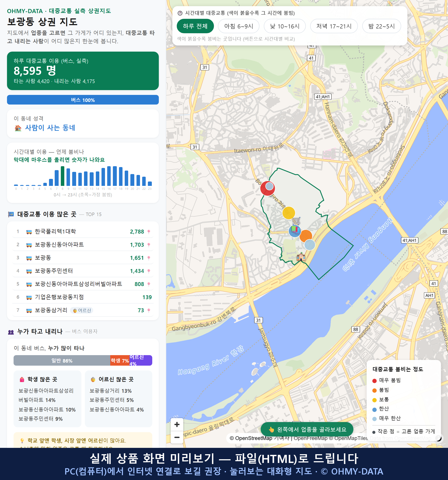Click the bus icon in the 기업은행보광동지점 row
Viewport: 448px width, 480px height.
coord(29,297)
